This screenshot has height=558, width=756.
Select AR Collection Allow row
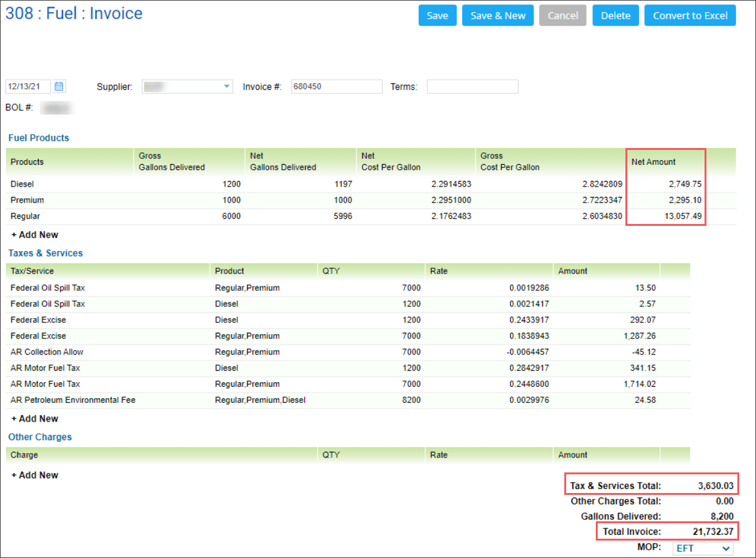(347, 352)
